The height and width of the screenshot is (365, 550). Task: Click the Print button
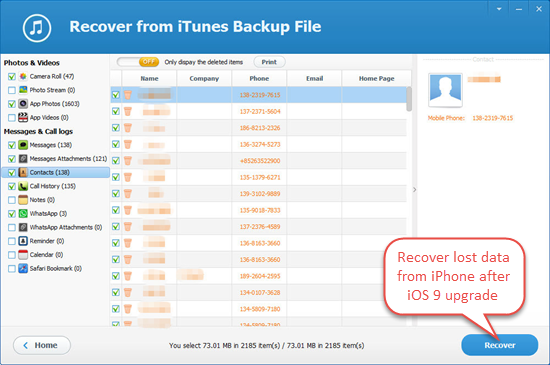pos(269,62)
